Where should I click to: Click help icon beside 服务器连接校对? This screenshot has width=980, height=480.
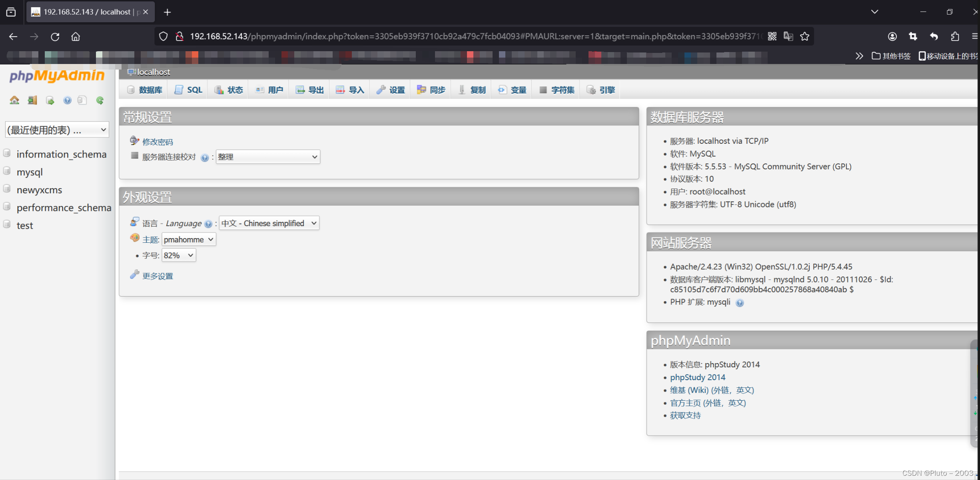(205, 158)
